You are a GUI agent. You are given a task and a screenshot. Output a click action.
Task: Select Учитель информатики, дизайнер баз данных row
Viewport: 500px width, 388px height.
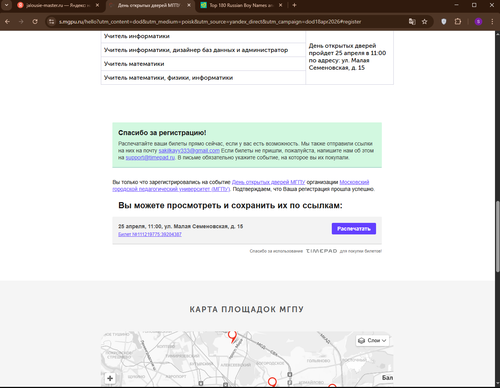pos(203,50)
